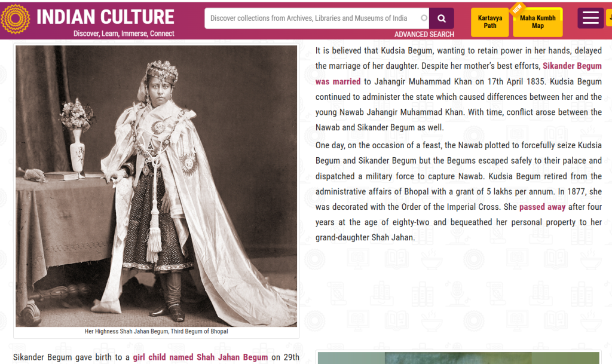The height and width of the screenshot is (364, 612).
Task: Open the Maha Kumbh Map
Action: [x=537, y=22]
